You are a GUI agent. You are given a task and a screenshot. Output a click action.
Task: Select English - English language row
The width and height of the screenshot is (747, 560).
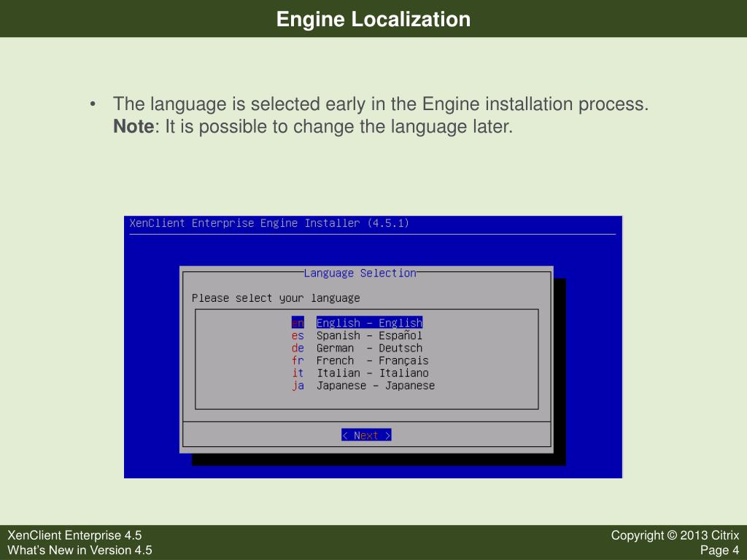click(357, 323)
